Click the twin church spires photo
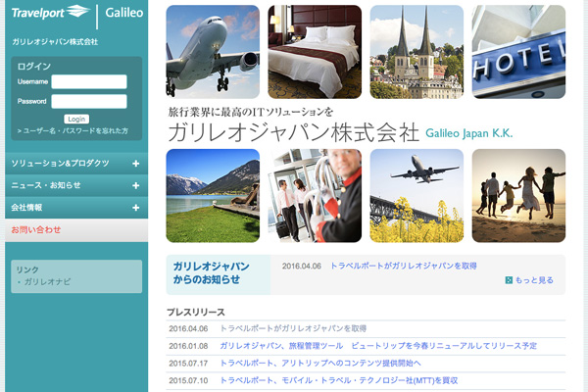The width and height of the screenshot is (588, 392). 416,52
